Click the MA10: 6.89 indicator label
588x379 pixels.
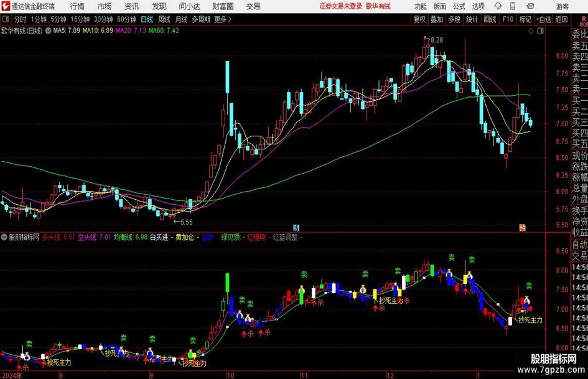pyautogui.click(x=98, y=30)
